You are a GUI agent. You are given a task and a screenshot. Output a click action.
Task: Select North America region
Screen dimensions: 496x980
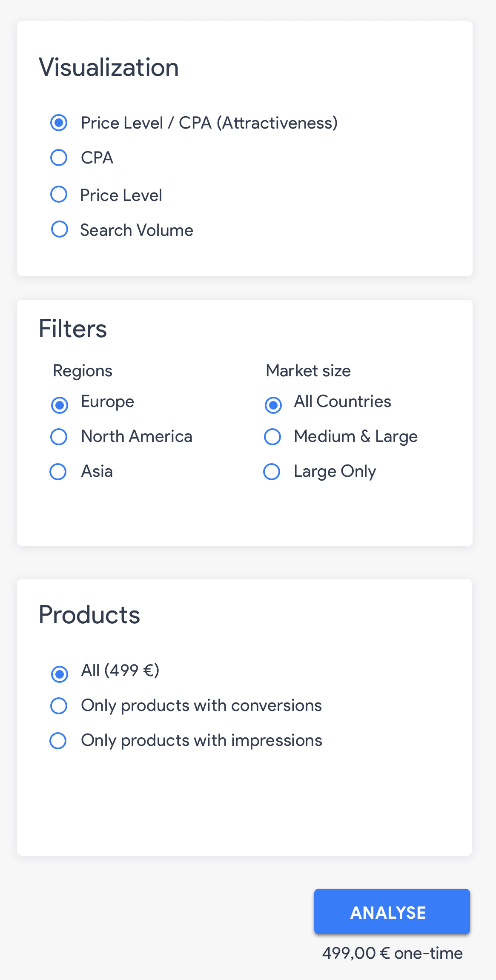[x=58, y=436]
